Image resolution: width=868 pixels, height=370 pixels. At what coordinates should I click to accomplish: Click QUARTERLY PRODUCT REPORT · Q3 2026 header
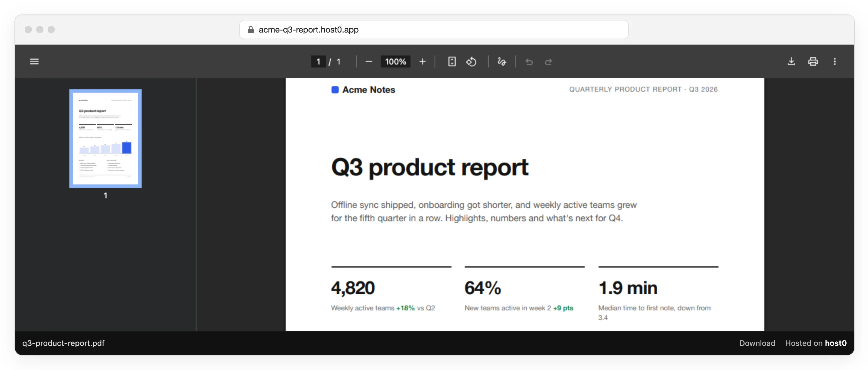point(643,89)
